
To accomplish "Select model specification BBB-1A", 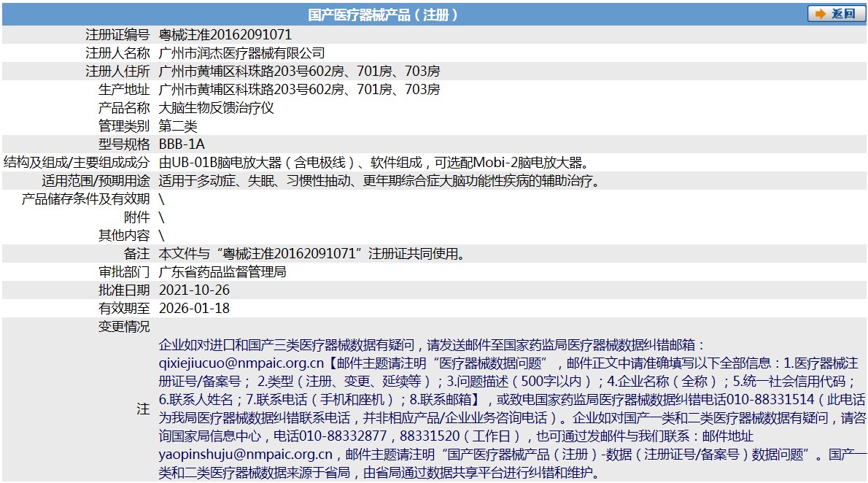I will (x=182, y=144).
